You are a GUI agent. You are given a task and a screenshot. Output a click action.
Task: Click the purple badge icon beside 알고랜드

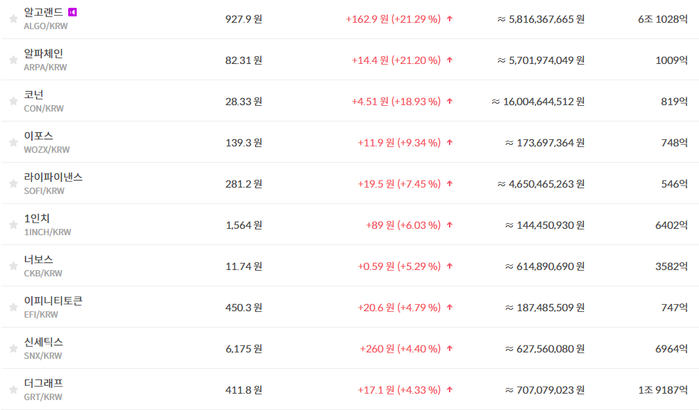72,12
